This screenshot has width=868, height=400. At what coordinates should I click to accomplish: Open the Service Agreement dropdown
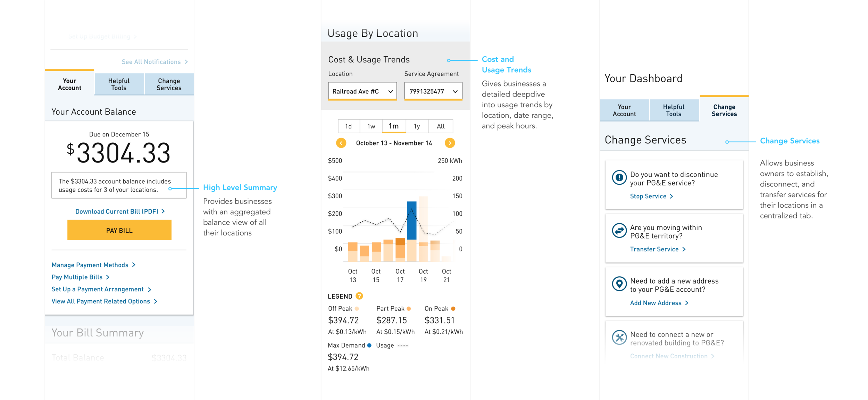[433, 91]
